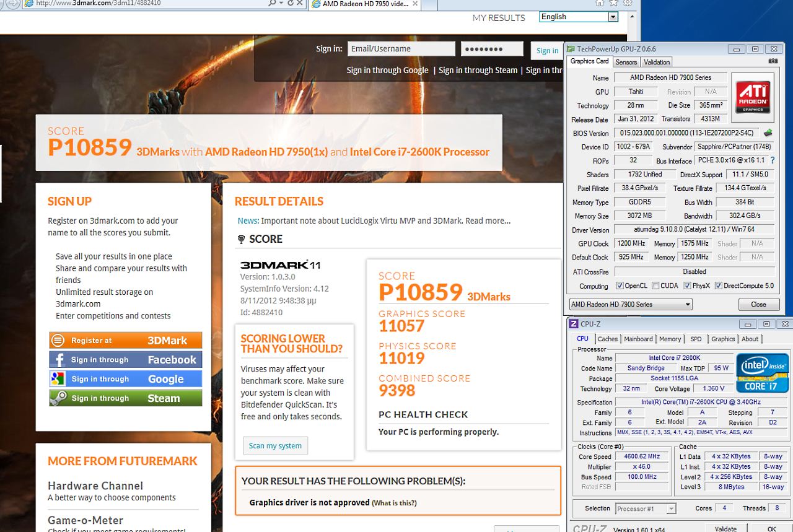The height and width of the screenshot is (532, 793).
Task: Click Sign in through Facebook button
Action: pos(126,360)
